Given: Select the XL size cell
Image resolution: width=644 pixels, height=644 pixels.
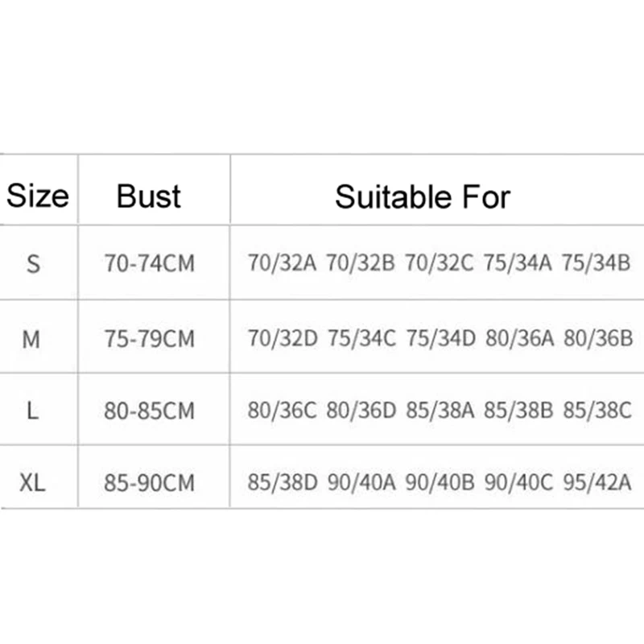Looking at the screenshot, I should (x=32, y=482).
